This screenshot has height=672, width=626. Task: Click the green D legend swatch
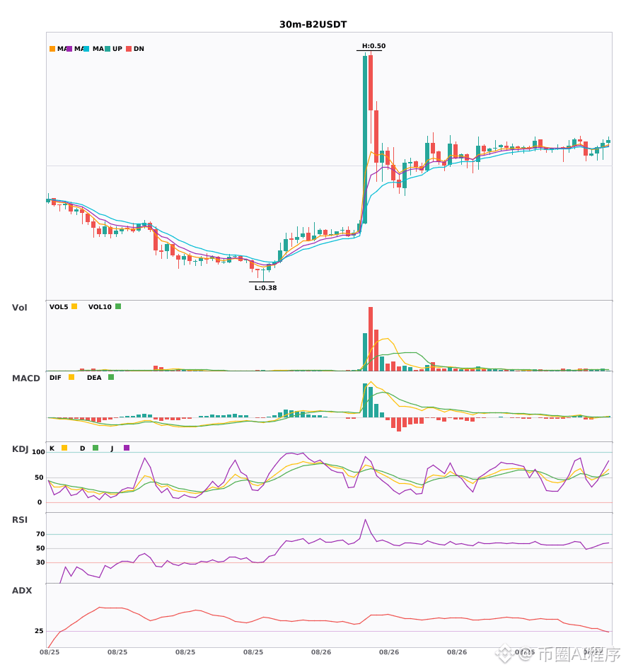coord(95,448)
